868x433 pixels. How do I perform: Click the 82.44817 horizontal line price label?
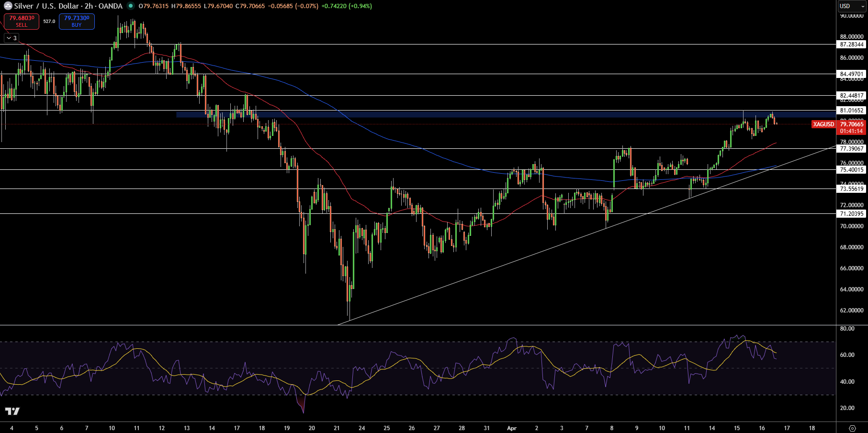(x=852, y=96)
